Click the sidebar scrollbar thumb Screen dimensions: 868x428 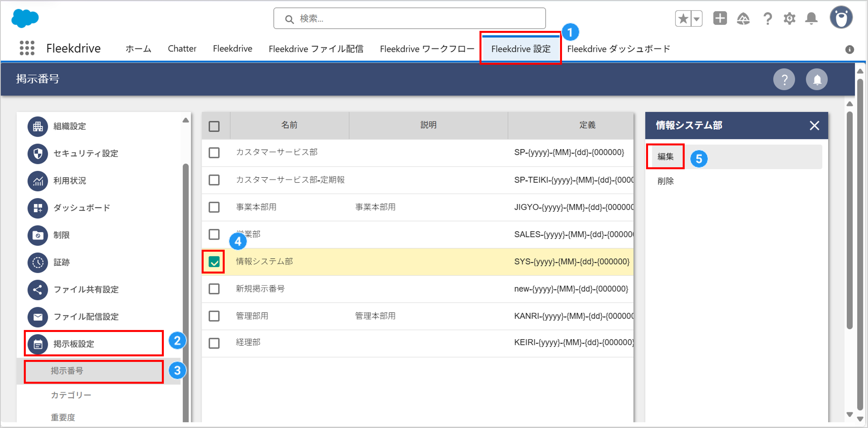[x=186, y=293]
